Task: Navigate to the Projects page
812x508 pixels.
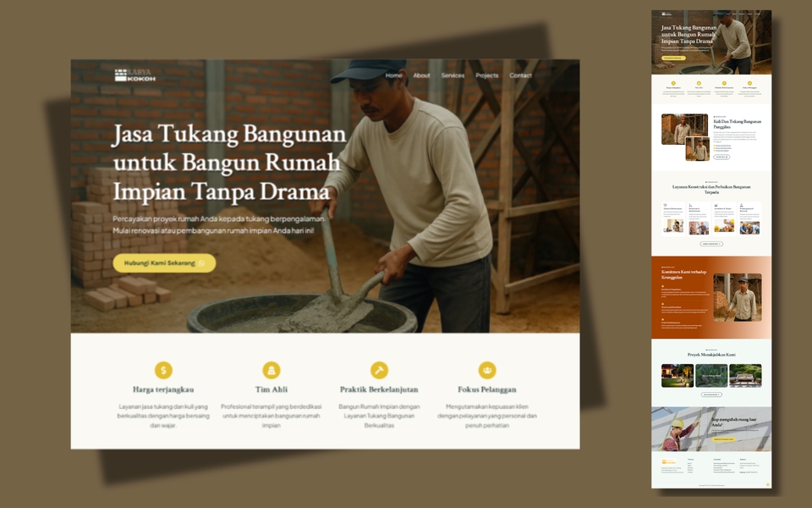Action: click(487, 75)
